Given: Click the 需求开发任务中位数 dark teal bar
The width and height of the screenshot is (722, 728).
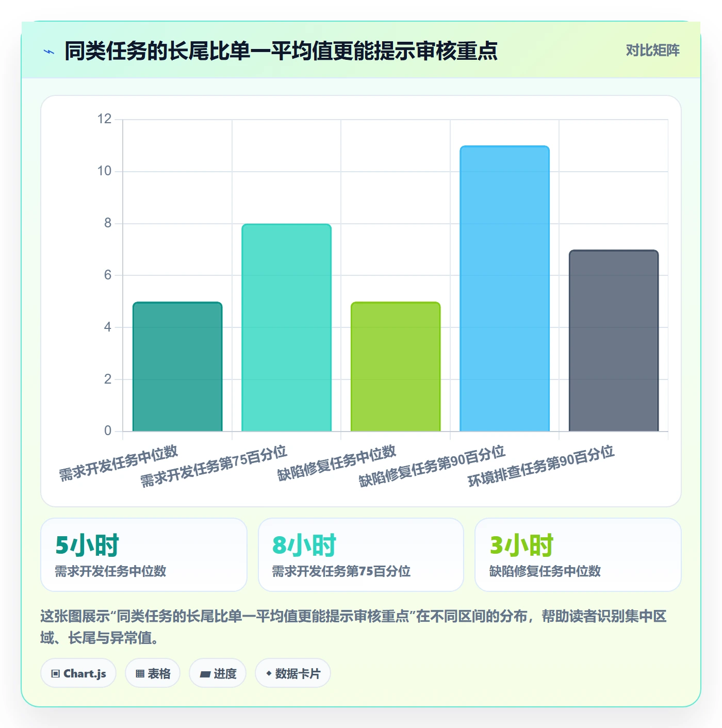Looking at the screenshot, I should (x=177, y=367).
